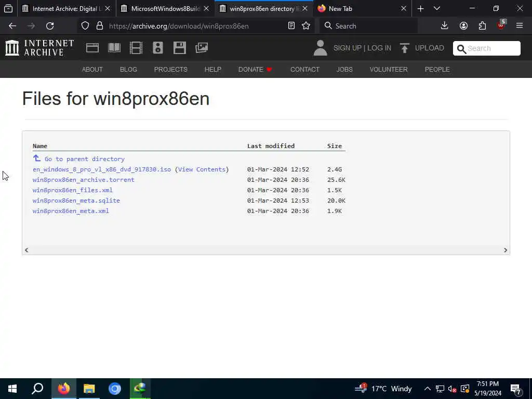Open the Firefox hamburger application menu
Screen dimensions: 532x399
pyautogui.click(x=520, y=26)
